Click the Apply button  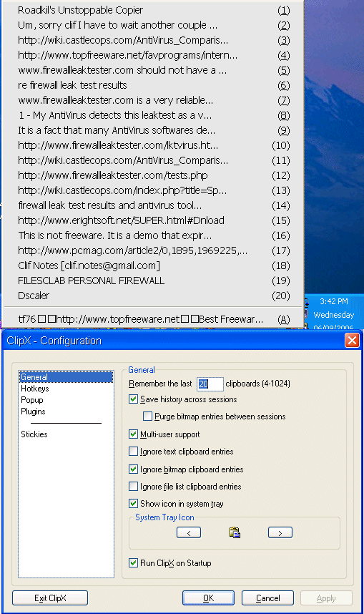pos(326,598)
